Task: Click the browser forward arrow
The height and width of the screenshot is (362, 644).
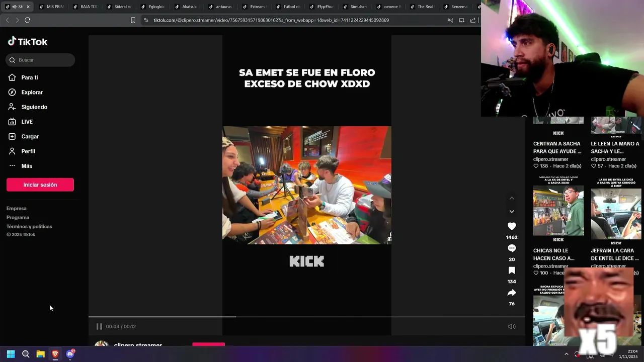Action: (x=17, y=20)
